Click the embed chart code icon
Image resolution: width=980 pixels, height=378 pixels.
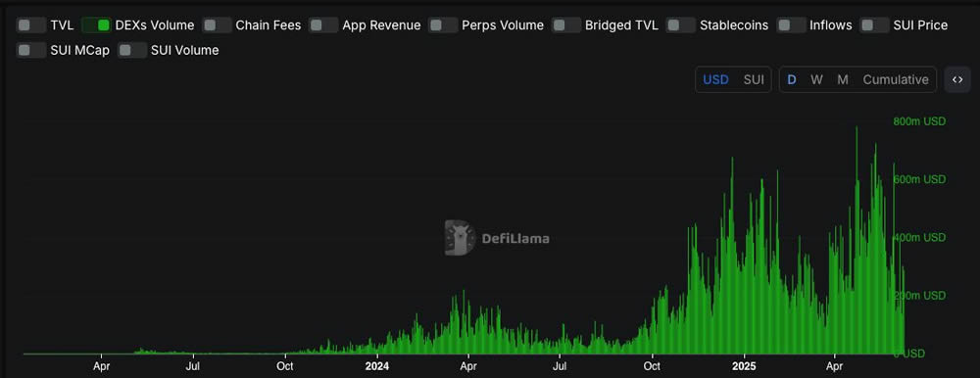[956, 80]
